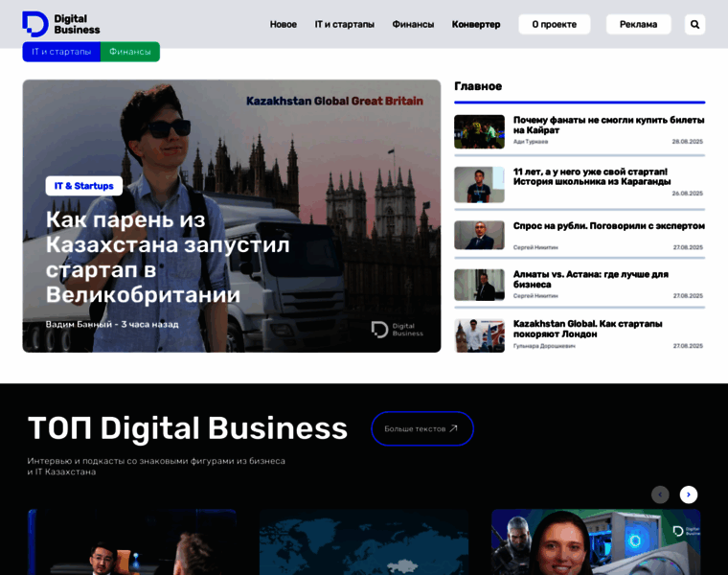The height and width of the screenshot is (575, 728).
Task: Click thumbnail of the Кайрат tickets story
Action: (479, 131)
